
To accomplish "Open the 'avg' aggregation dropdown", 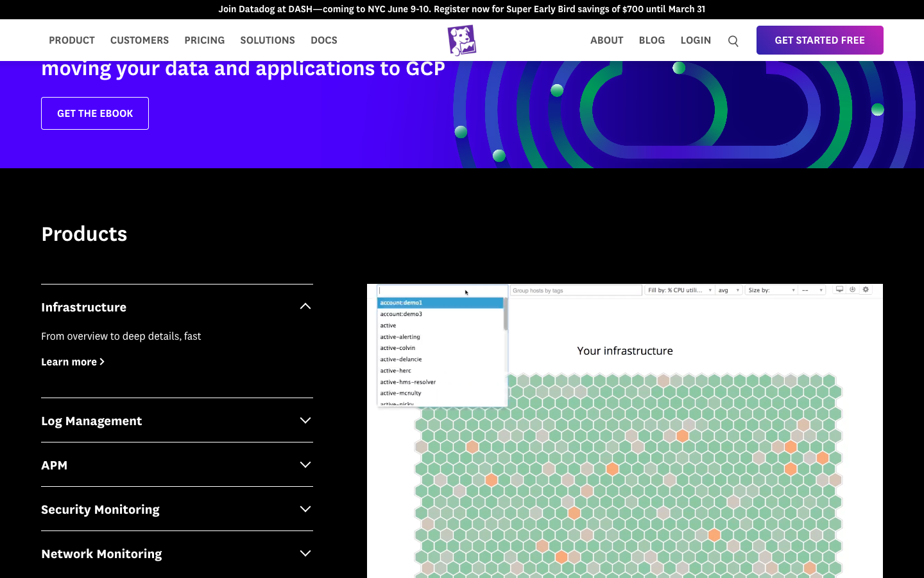I will click(729, 290).
